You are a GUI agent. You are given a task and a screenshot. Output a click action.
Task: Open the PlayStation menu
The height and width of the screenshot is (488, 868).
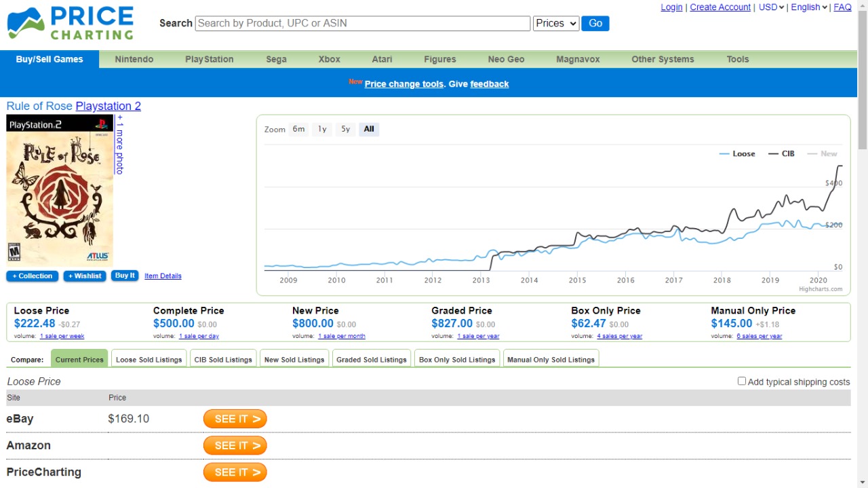(210, 59)
